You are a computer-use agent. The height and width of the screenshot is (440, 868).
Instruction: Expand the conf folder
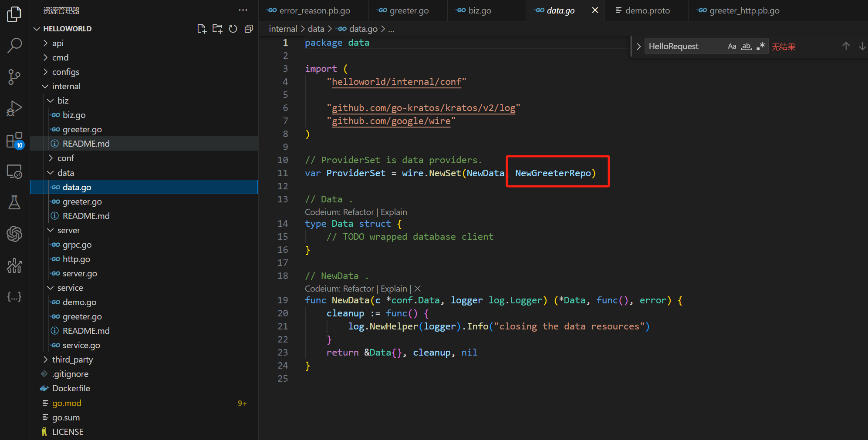pyautogui.click(x=144, y=158)
